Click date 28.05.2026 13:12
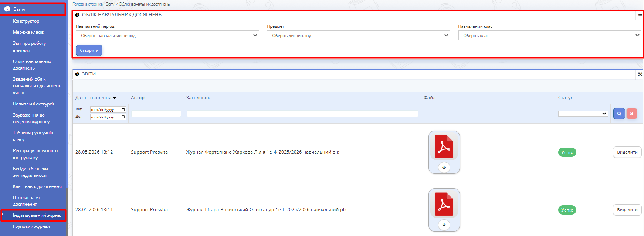 94,152
